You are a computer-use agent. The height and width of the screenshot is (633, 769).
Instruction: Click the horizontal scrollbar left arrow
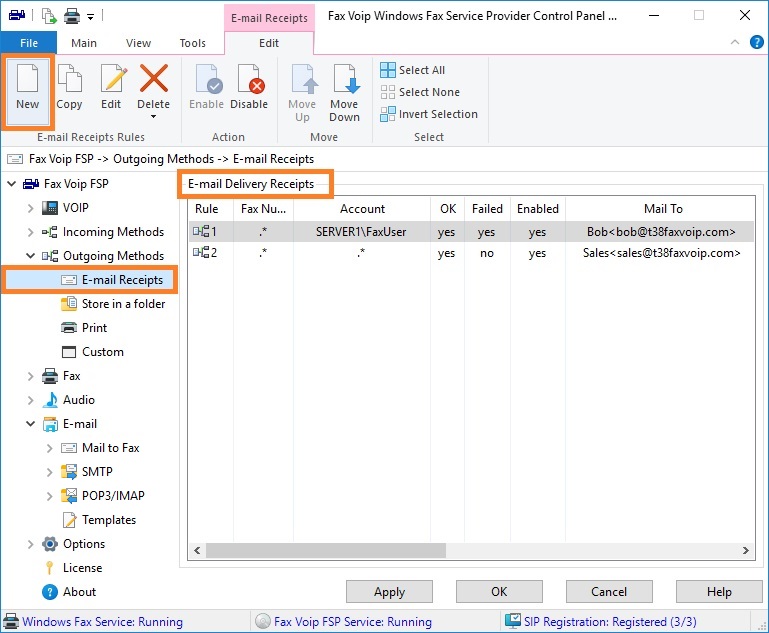click(x=197, y=551)
